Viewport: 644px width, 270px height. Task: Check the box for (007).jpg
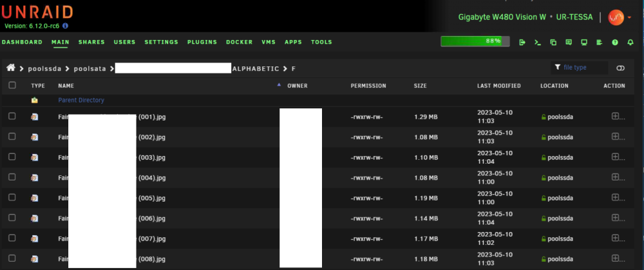pyautogui.click(x=12, y=238)
